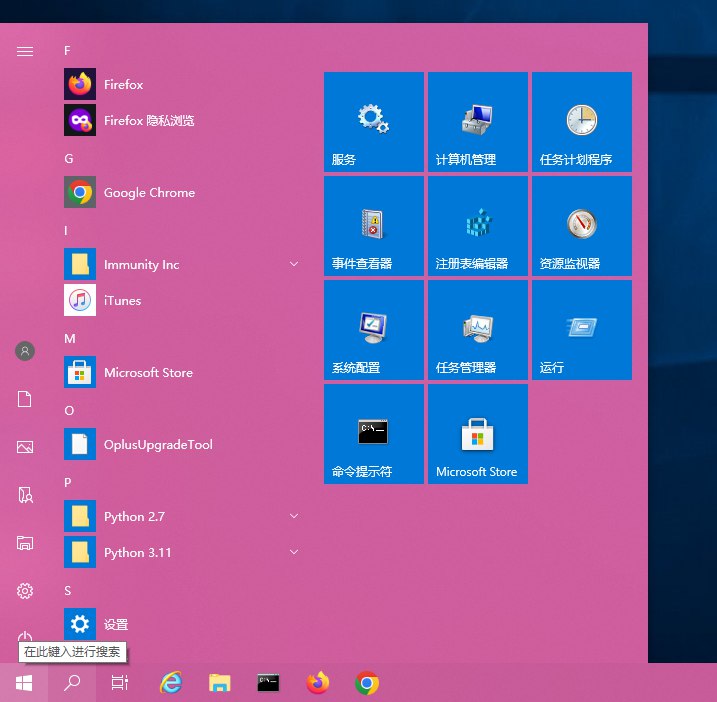Open File Explorer icon in start sidebar
Image resolution: width=717 pixels, height=702 pixels.
tap(25, 543)
